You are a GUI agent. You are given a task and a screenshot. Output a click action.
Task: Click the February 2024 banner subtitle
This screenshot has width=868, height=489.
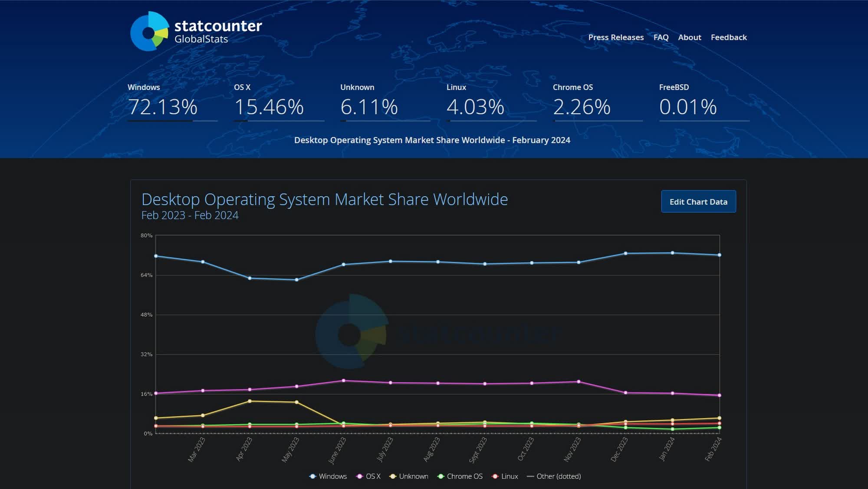click(432, 140)
